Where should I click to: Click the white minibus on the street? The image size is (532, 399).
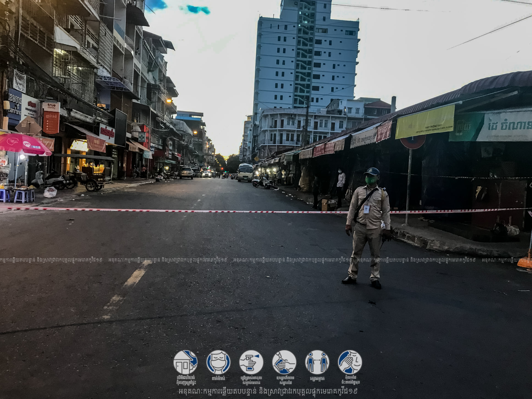[245, 172]
